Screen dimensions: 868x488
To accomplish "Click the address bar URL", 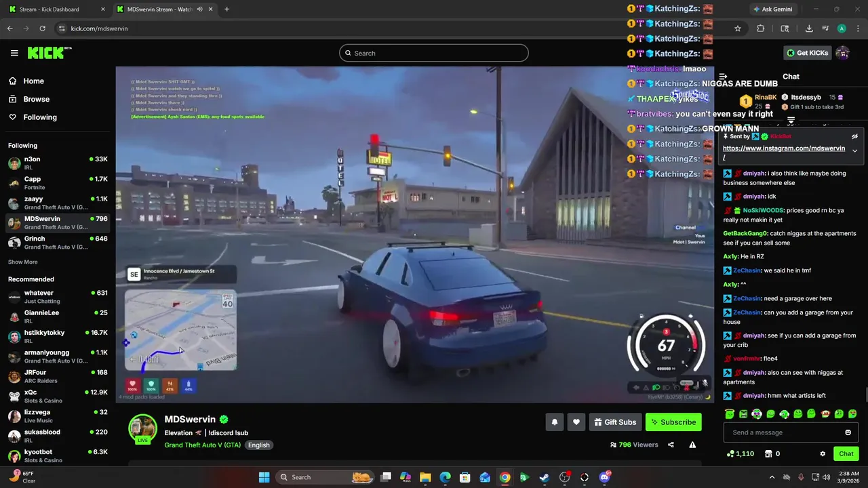I will (99, 28).
